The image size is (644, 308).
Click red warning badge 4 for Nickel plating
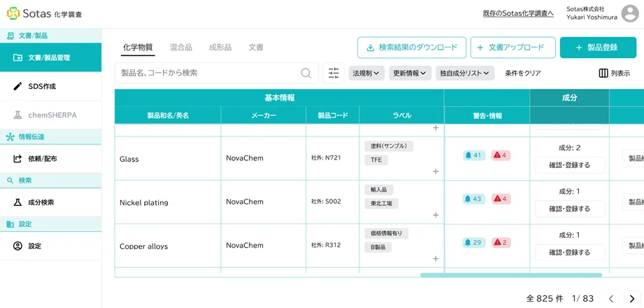coord(501,199)
